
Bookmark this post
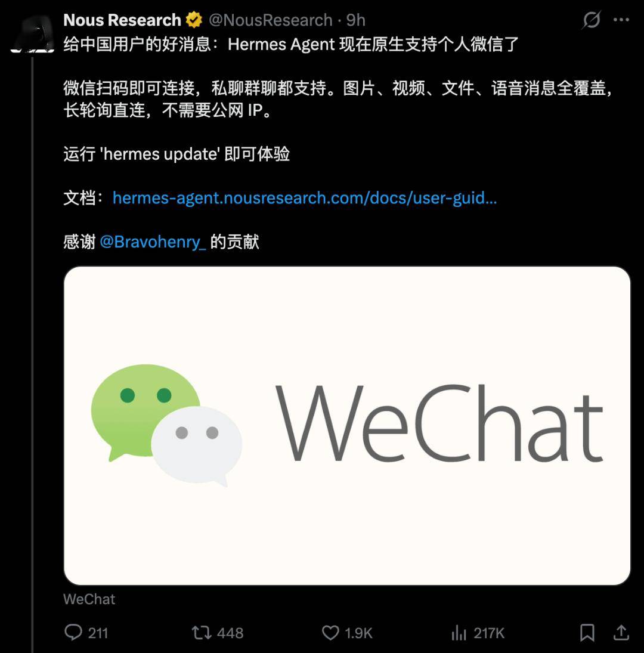[587, 633]
